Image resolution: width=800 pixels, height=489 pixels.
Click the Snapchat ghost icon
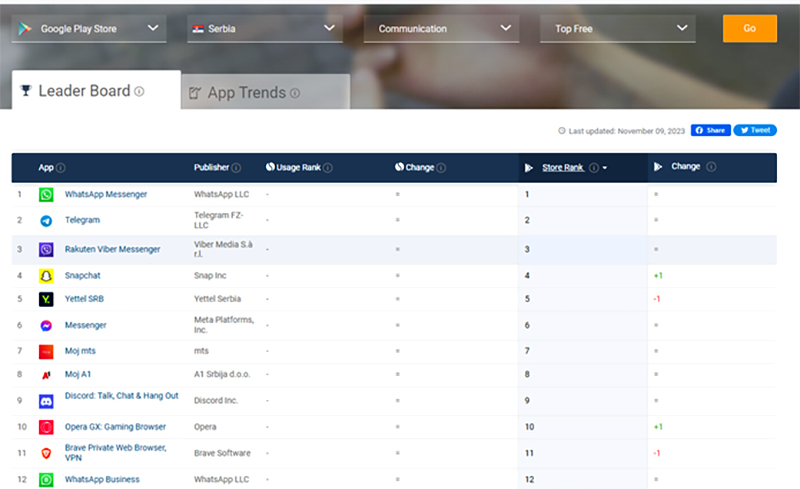[46, 276]
